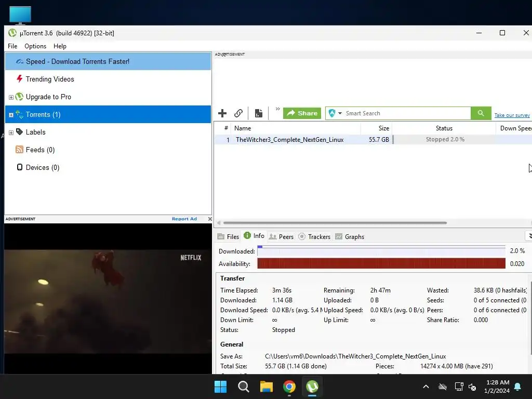Viewport: 532px width, 399px height.
Task: Click the Torrents arrows icon in sidebar
Action: coord(19,114)
